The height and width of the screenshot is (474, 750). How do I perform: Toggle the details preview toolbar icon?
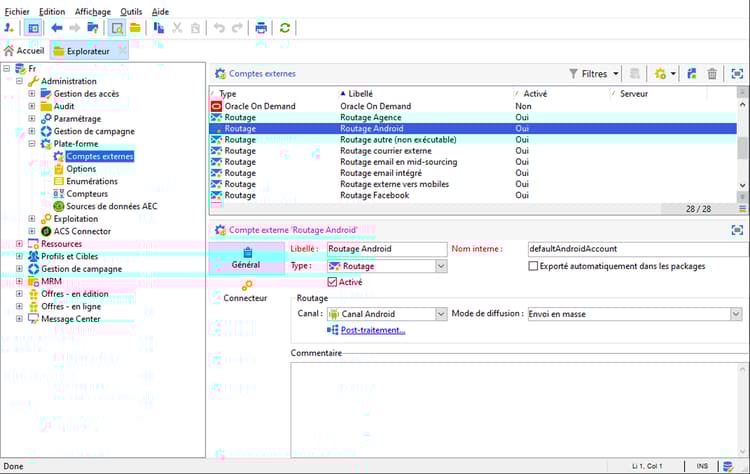pyautogui.click(x=117, y=28)
